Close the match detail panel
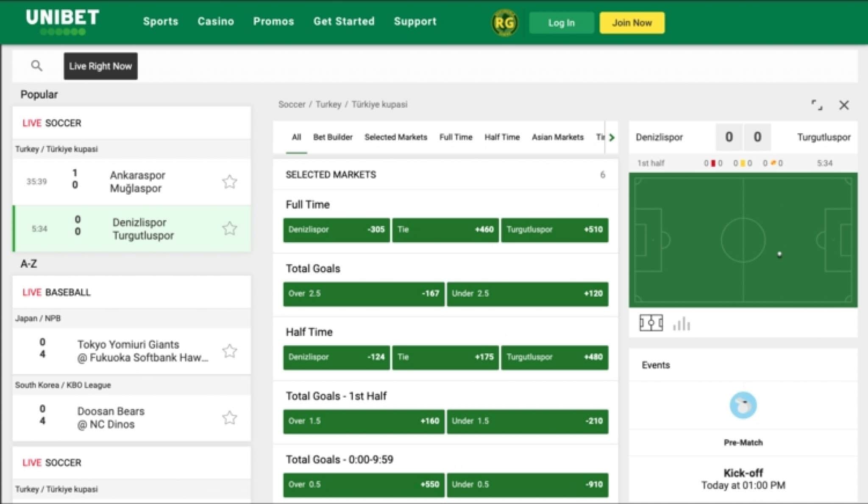Viewport: 868px width, 504px height. (844, 105)
